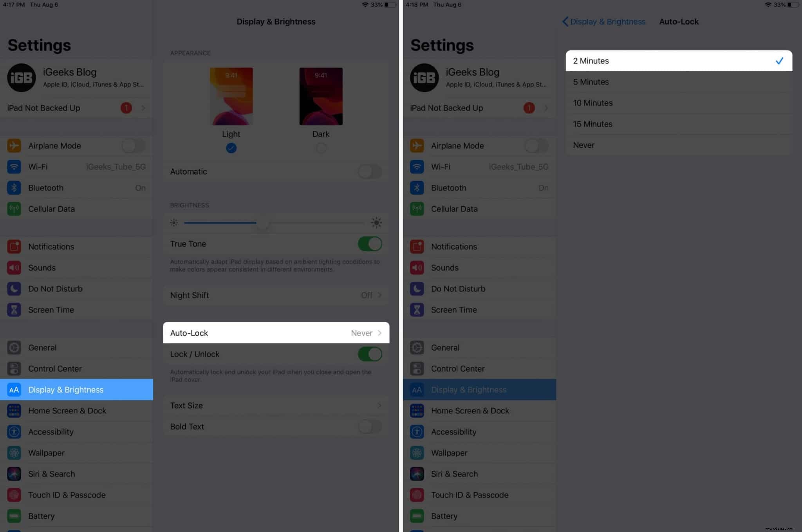The image size is (802, 532).
Task: Select Never auto-lock option
Action: [x=679, y=145]
